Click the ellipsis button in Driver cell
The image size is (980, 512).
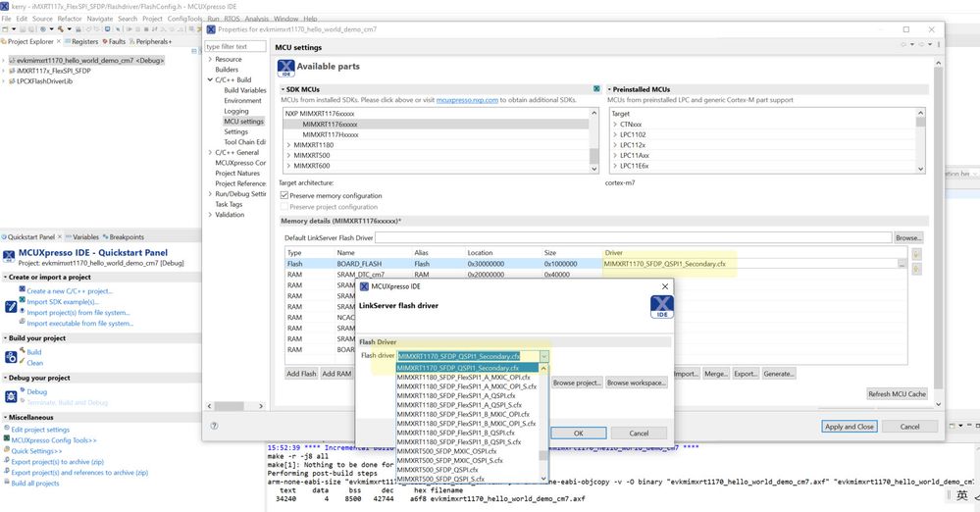902,265
